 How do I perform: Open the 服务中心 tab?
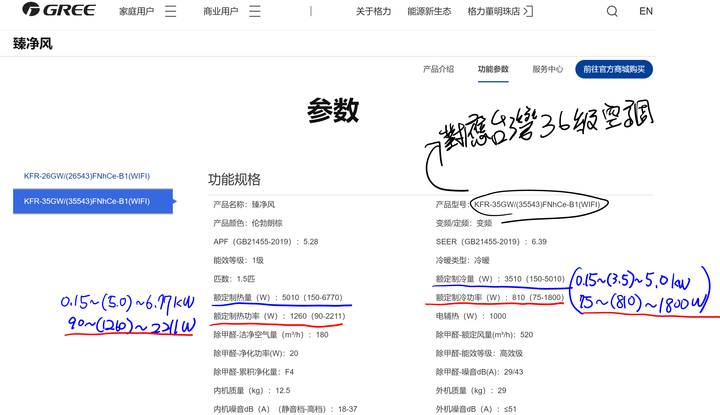[547, 69]
